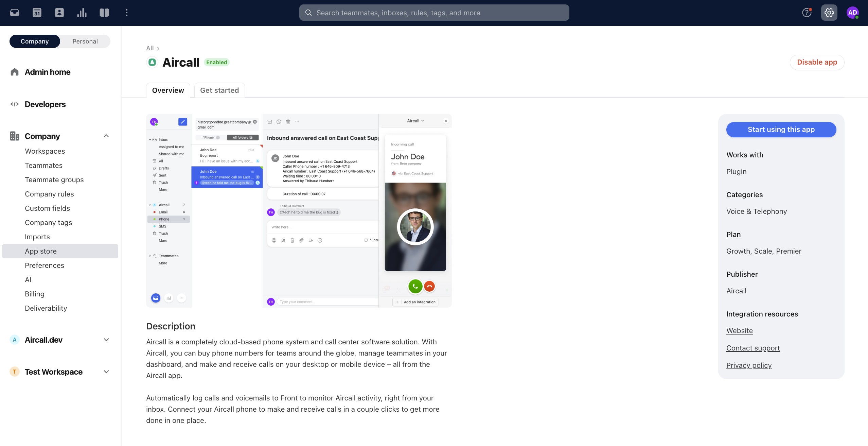Click the help question mark icon
Viewport: 868px width, 446px height.
click(x=807, y=13)
